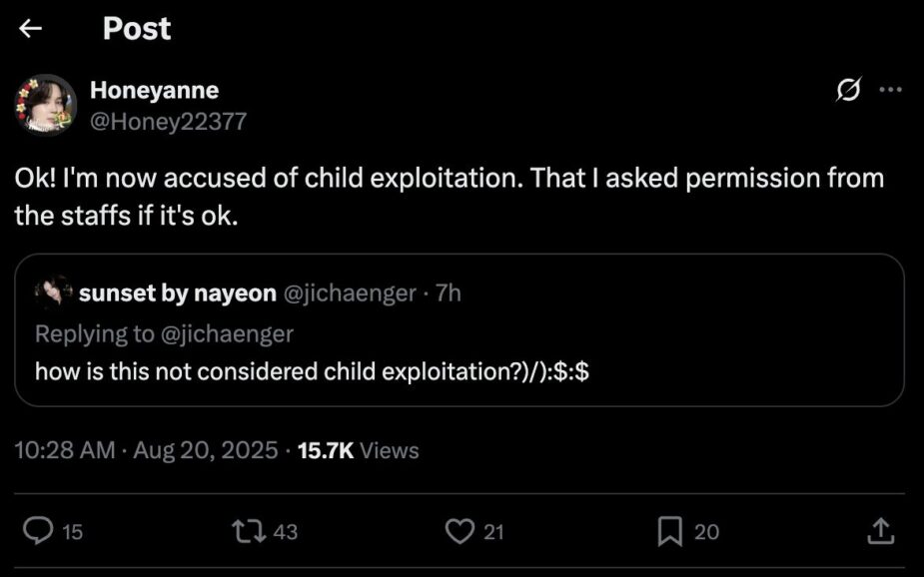Share the post via the upload icon
Screen dimensions: 924x577
pos(880,531)
